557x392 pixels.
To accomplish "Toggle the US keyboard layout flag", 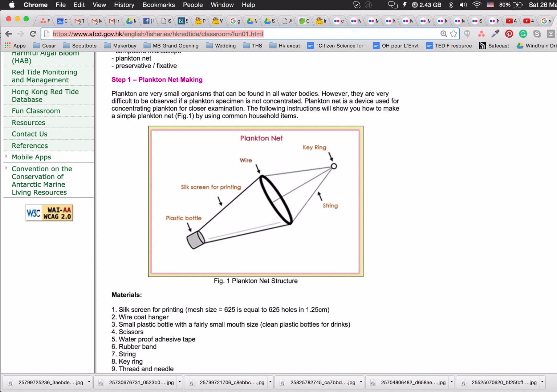I will click(490, 5).
